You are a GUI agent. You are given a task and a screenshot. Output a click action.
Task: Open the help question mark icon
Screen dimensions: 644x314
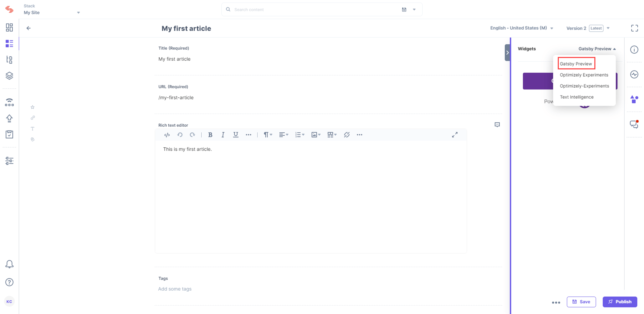9,282
